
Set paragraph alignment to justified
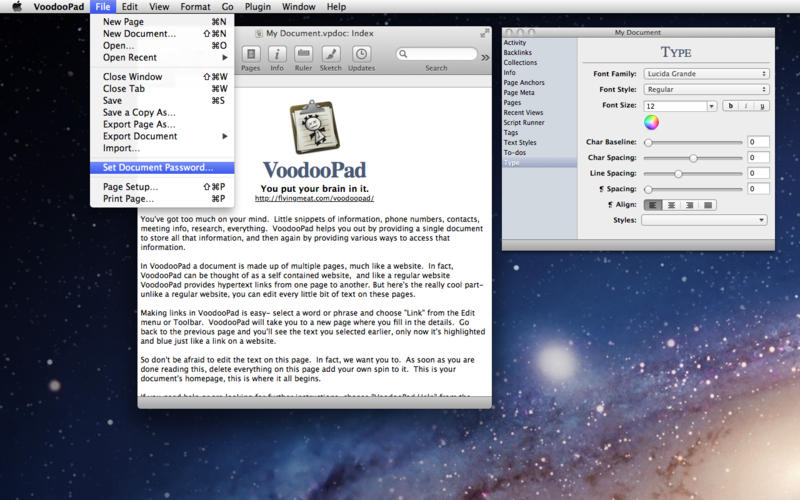point(708,205)
